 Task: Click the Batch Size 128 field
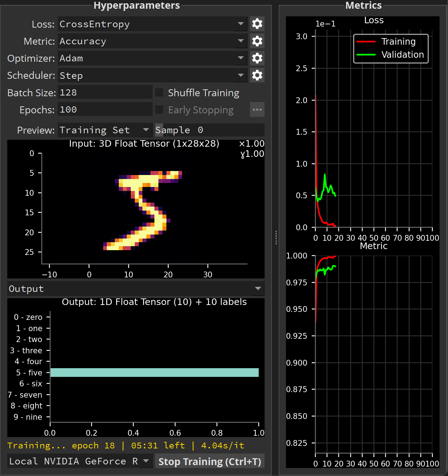[x=105, y=93]
